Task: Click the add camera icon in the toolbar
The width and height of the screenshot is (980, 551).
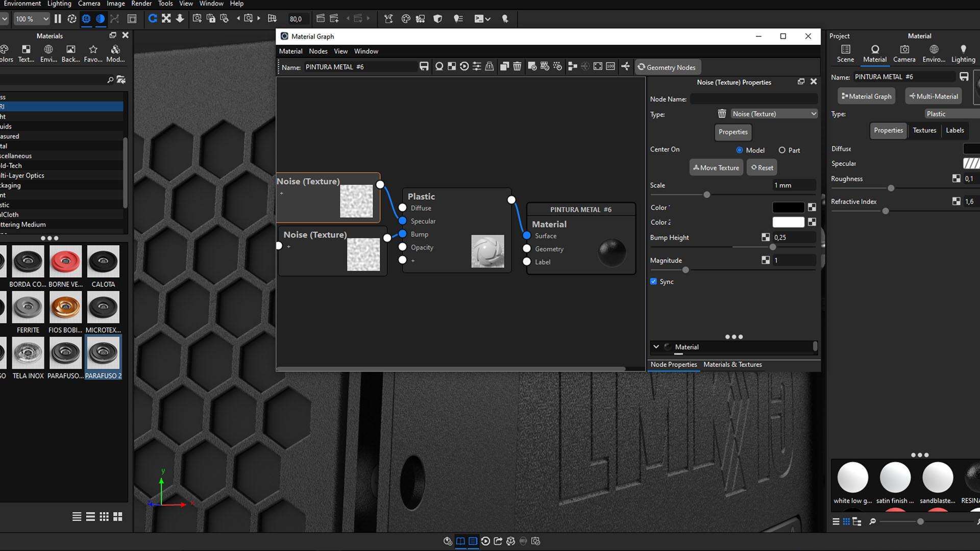Action: click(197, 19)
